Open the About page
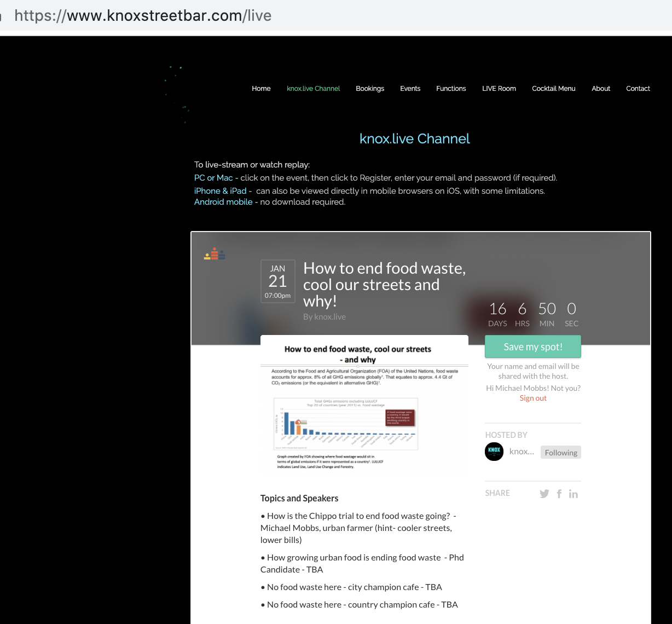The image size is (672, 624). click(x=601, y=89)
